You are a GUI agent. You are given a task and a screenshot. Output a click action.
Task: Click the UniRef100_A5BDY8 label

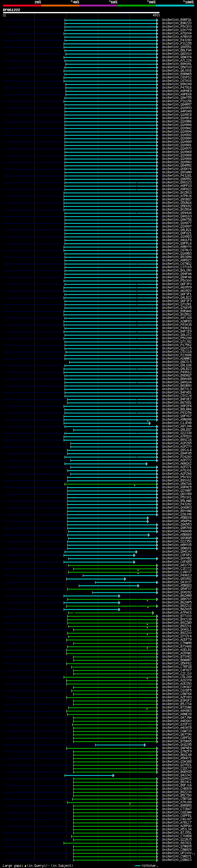tap(176, 518)
